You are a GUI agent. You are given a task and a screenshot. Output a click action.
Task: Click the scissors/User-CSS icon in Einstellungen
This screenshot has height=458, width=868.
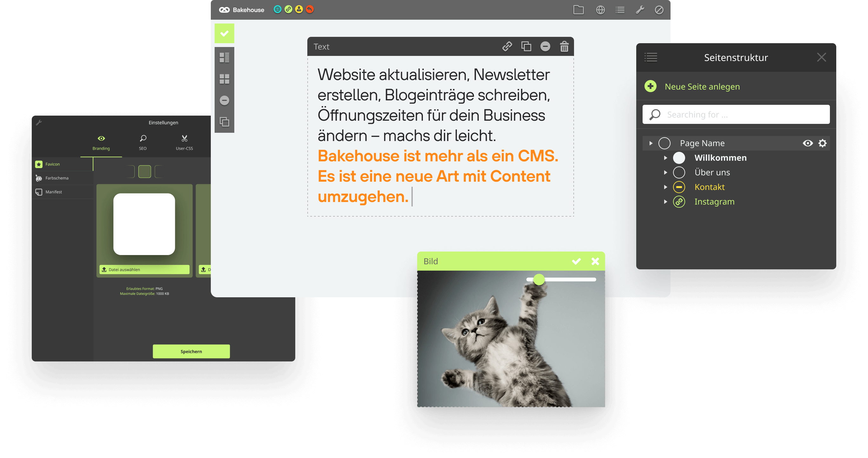(x=184, y=138)
